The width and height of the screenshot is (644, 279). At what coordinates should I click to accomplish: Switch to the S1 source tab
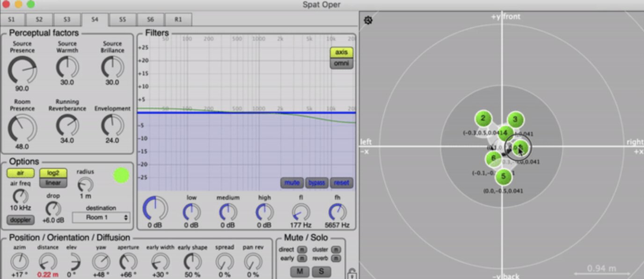click(11, 20)
